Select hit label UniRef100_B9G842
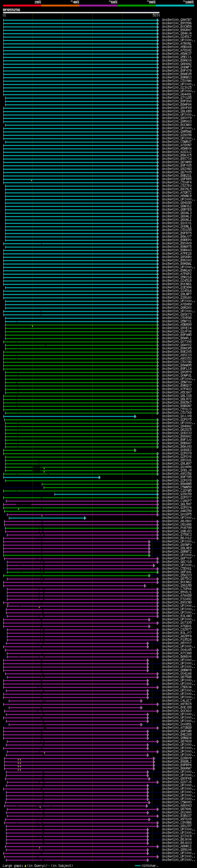Screen dimensions: 197x868 (177, 436)
